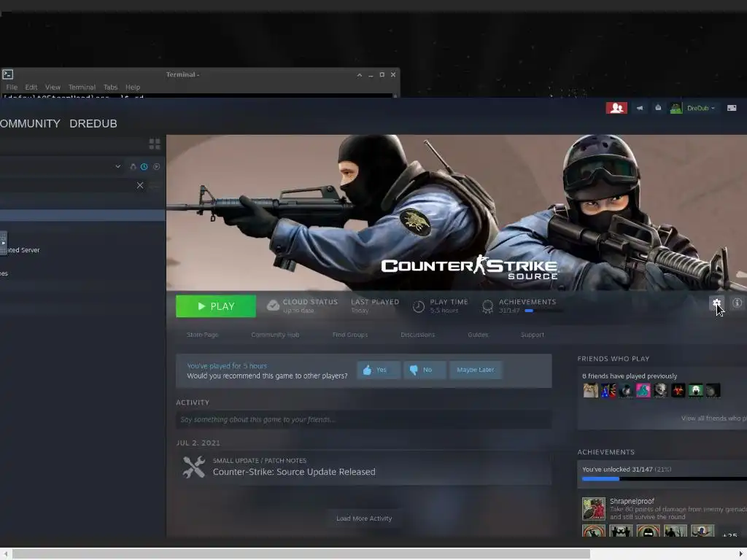
Task: Click View all friends who play link
Action: pyautogui.click(x=713, y=419)
